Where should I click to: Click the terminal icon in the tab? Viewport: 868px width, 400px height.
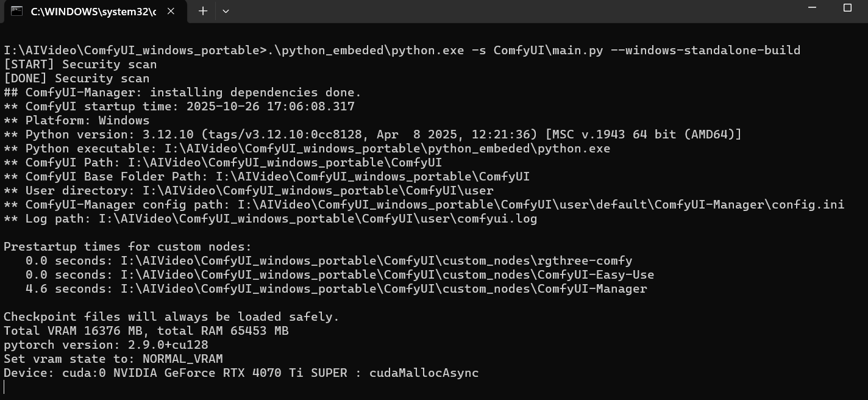point(17,11)
